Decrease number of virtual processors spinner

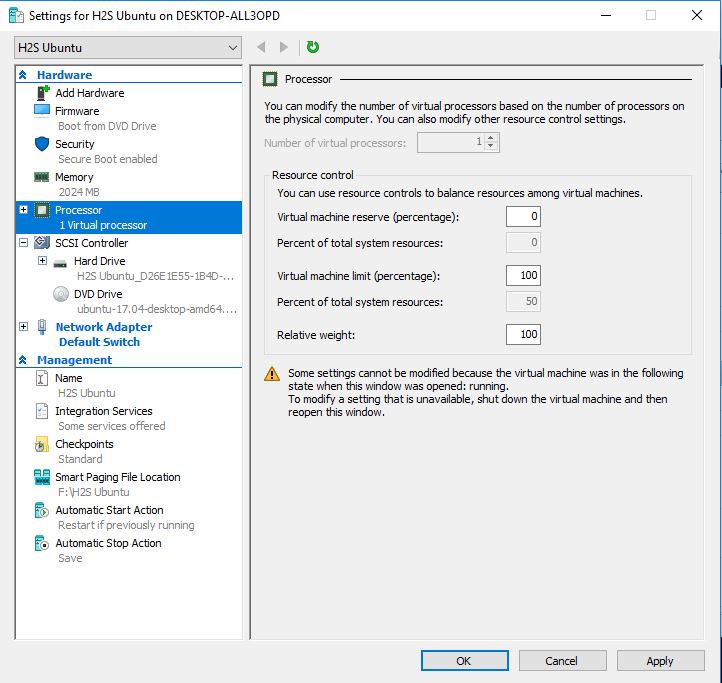click(491, 146)
